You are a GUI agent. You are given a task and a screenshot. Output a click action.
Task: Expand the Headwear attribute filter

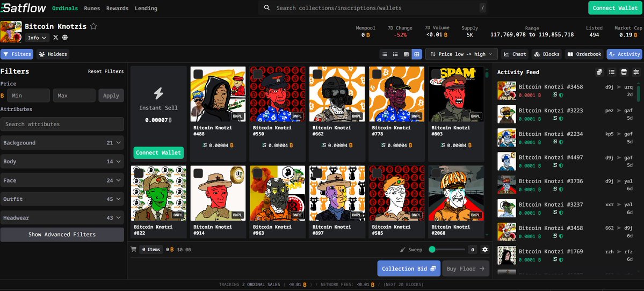click(62, 218)
